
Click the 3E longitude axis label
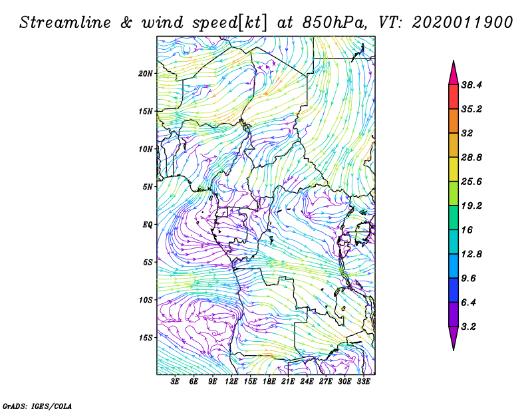pyautogui.click(x=176, y=382)
